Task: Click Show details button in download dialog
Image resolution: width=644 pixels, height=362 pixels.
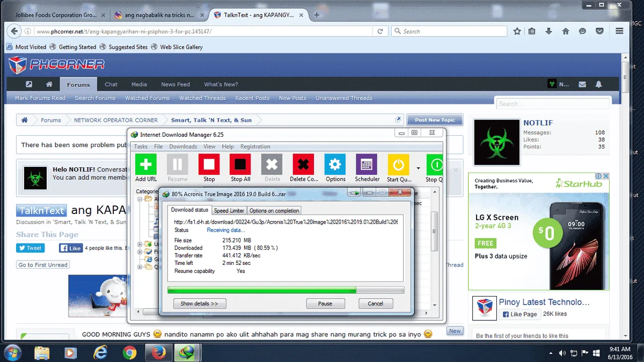Action: point(199,304)
